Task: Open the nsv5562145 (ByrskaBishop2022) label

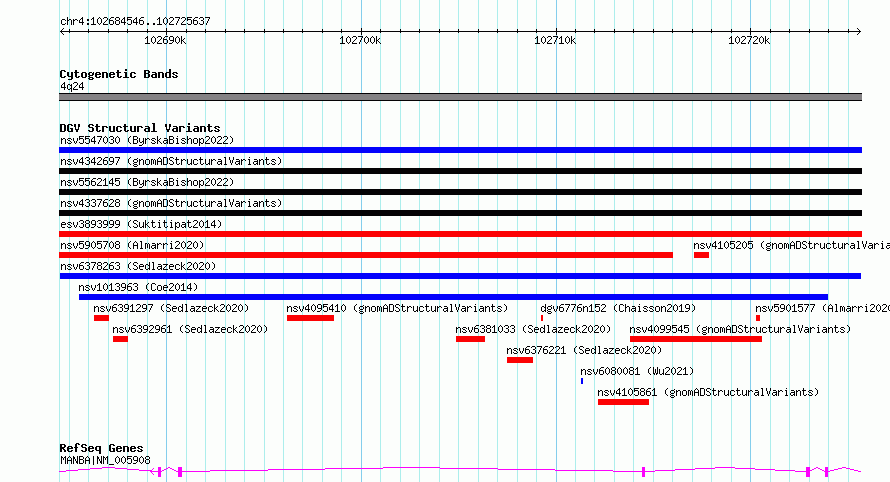Action: [x=147, y=182]
